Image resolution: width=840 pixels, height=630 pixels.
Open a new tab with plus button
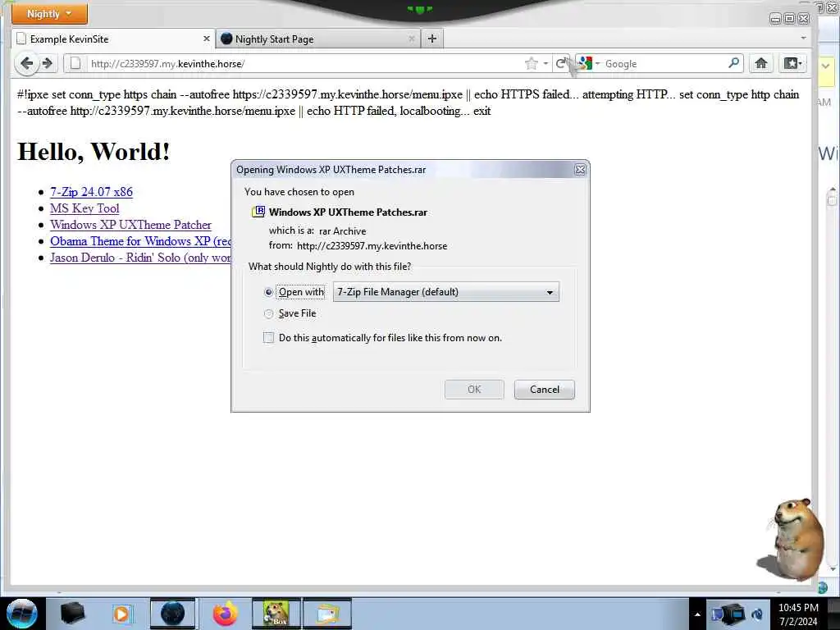click(432, 39)
